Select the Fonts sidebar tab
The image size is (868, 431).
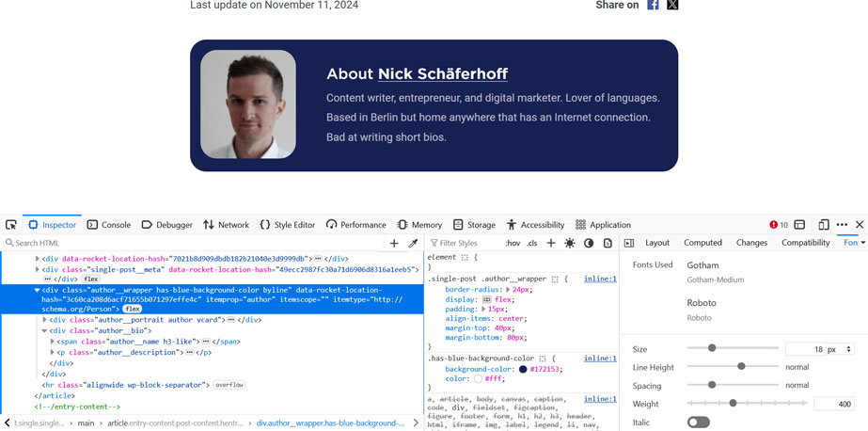tap(848, 243)
